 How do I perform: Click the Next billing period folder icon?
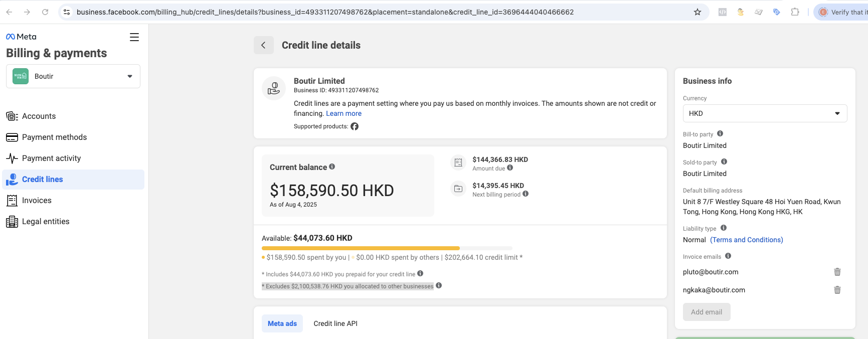pyautogui.click(x=458, y=189)
